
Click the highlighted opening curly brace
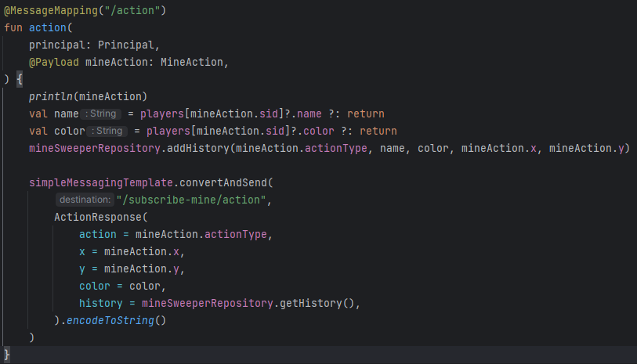point(19,79)
